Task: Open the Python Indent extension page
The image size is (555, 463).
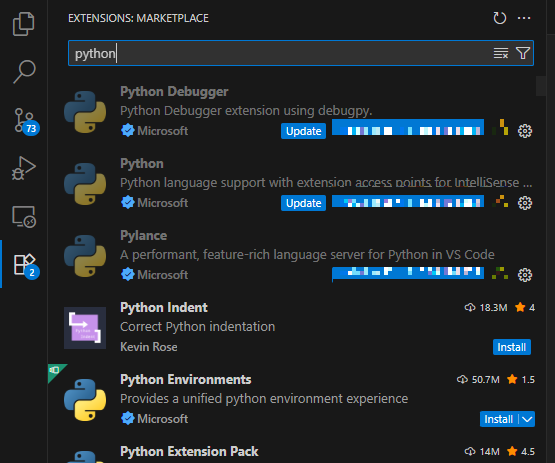Action: 164,307
